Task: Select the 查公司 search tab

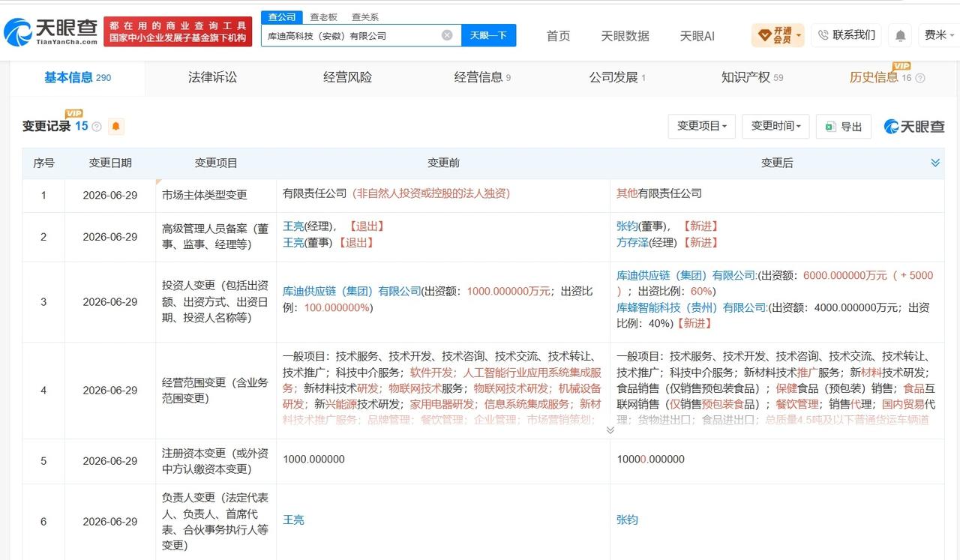Action: tap(282, 16)
